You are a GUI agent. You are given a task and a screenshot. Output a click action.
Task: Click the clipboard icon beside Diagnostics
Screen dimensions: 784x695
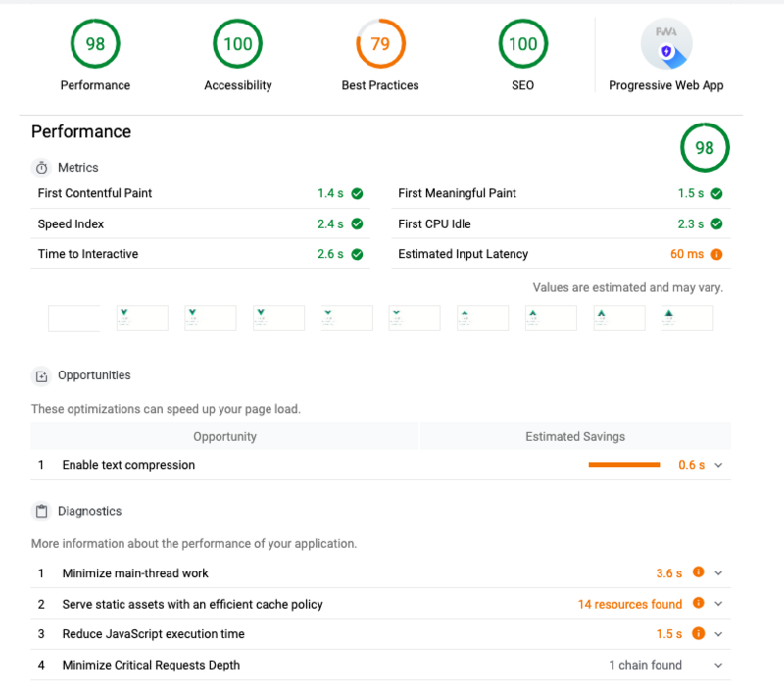42,511
